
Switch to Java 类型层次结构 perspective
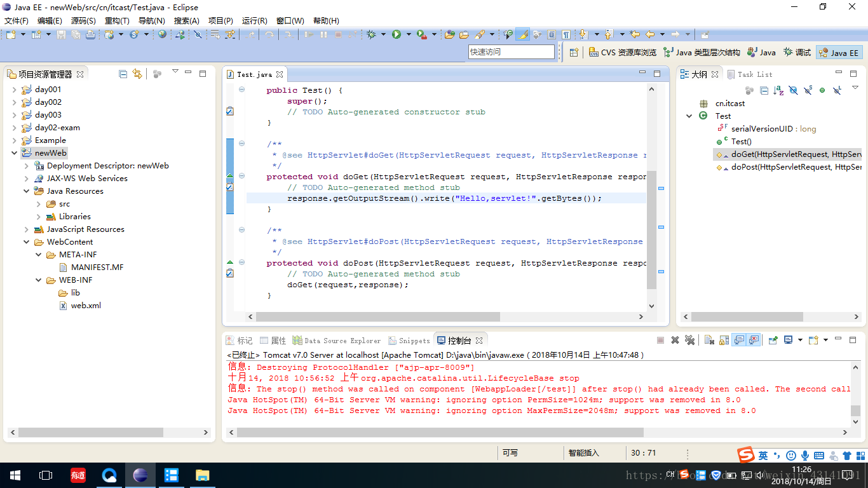[x=702, y=53]
